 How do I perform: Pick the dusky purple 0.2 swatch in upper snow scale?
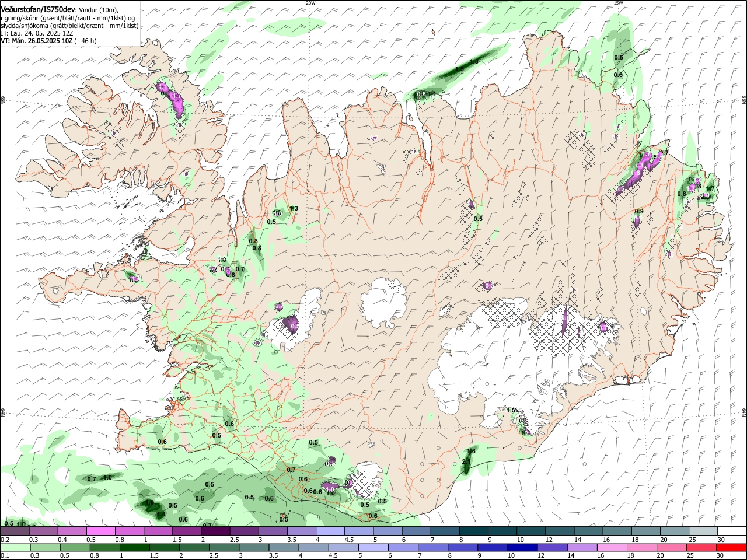15,531
